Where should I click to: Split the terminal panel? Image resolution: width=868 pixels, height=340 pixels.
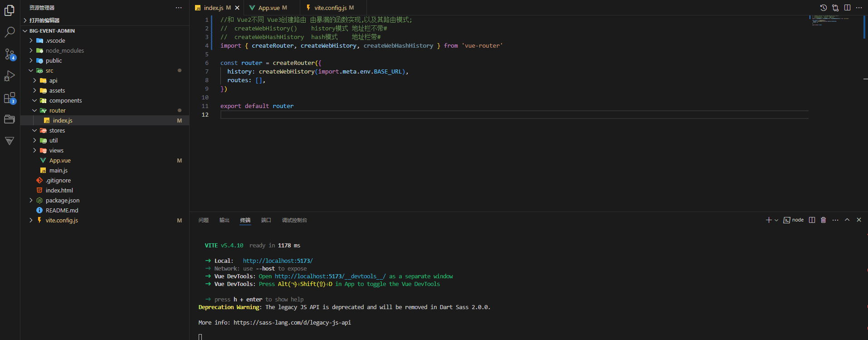[x=812, y=220]
